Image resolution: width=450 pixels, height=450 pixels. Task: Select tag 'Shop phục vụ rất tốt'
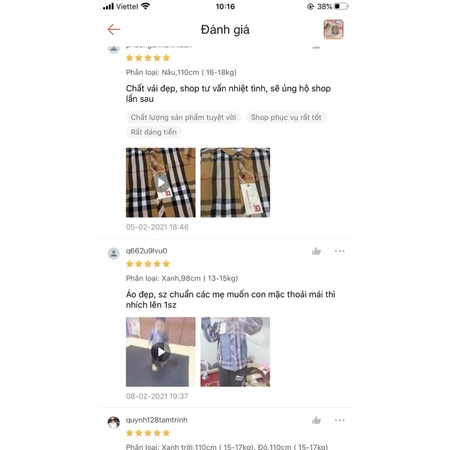pos(286,117)
